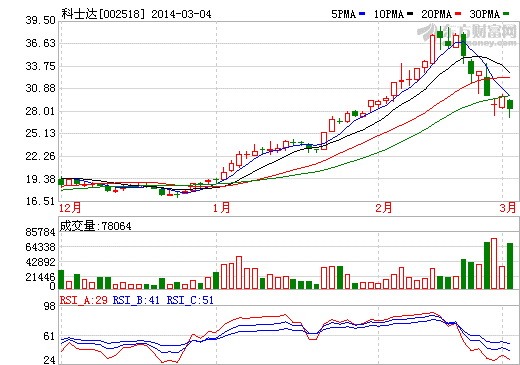520x365 pixels.
Task: Click the price label 36.63
Action: click(40, 43)
